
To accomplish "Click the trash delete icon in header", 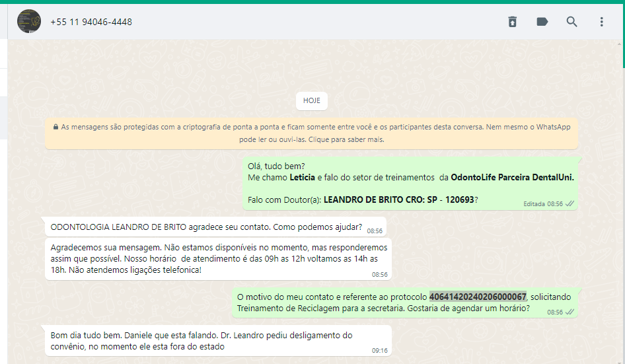I will click(x=513, y=22).
